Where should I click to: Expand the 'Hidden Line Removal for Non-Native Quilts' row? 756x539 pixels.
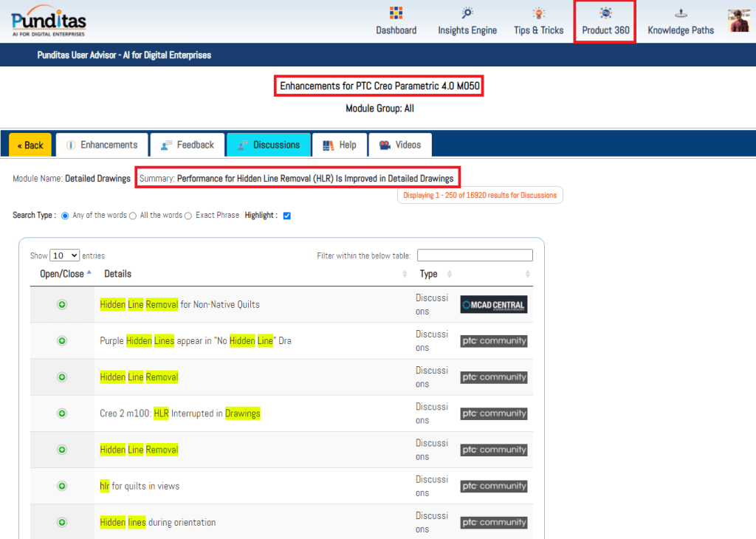pyautogui.click(x=62, y=304)
